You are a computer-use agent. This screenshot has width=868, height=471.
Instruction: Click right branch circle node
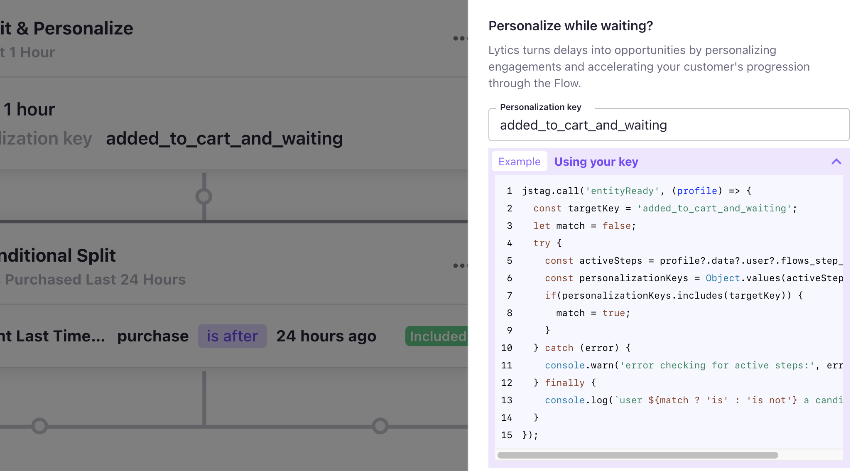coord(380,426)
